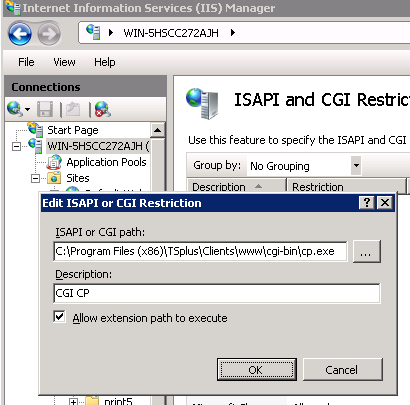This screenshot has width=410, height=405.
Task: Click the ISAPI and CGI Restrictions feature icon
Action: (x=202, y=104)
